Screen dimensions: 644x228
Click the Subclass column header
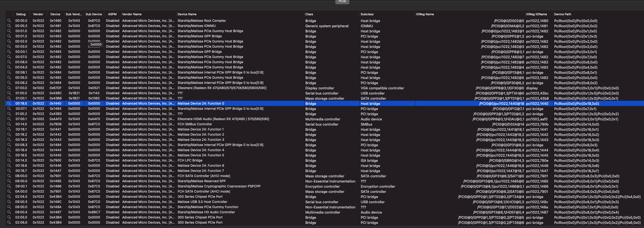367,14
